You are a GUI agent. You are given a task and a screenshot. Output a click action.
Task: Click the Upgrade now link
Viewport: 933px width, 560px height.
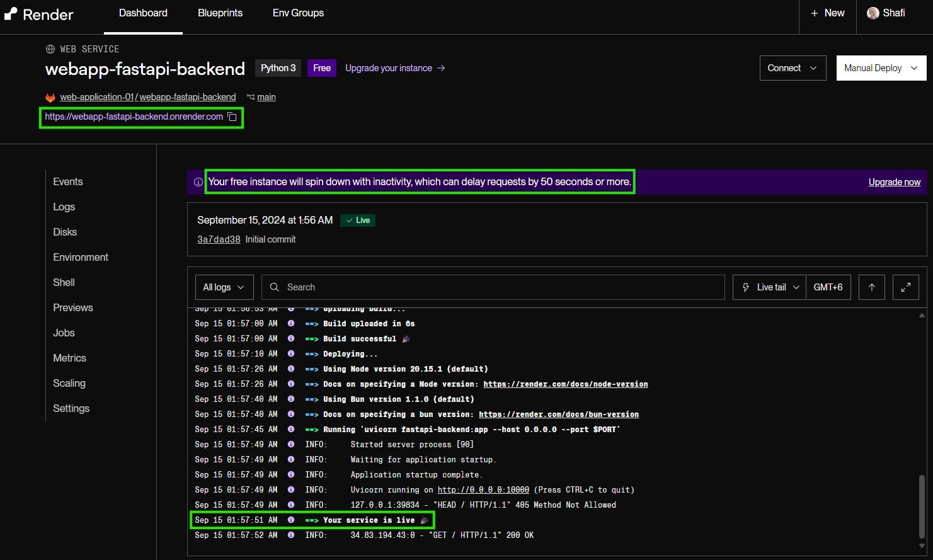(x=895, y=183)
